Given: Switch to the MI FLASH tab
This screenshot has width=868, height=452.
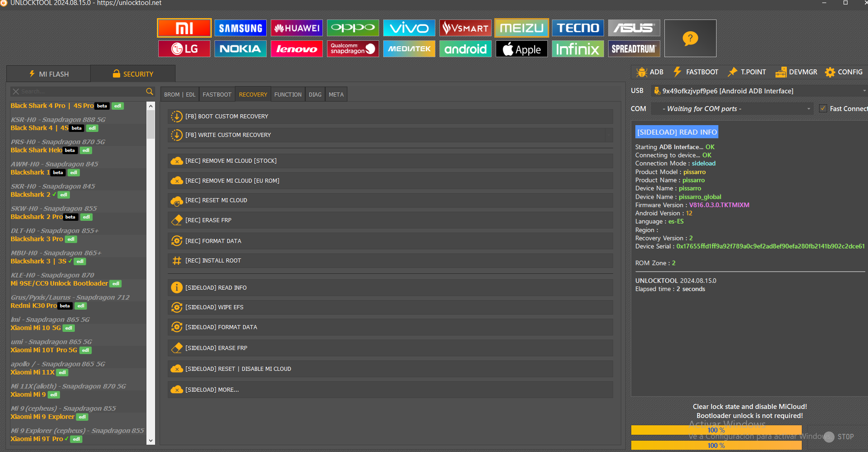Looking at the screenshot, I should (49, 74).
